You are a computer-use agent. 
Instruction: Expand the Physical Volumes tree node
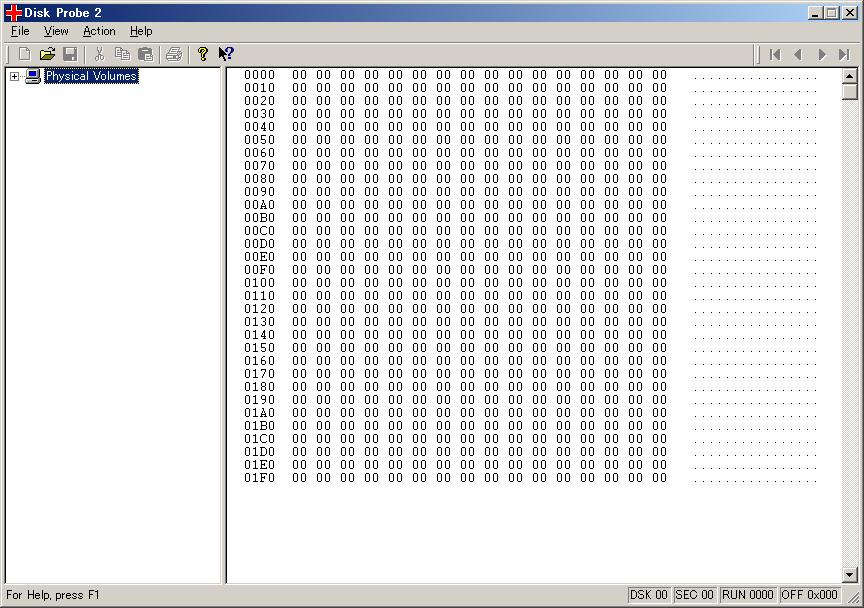click(14, 76)
